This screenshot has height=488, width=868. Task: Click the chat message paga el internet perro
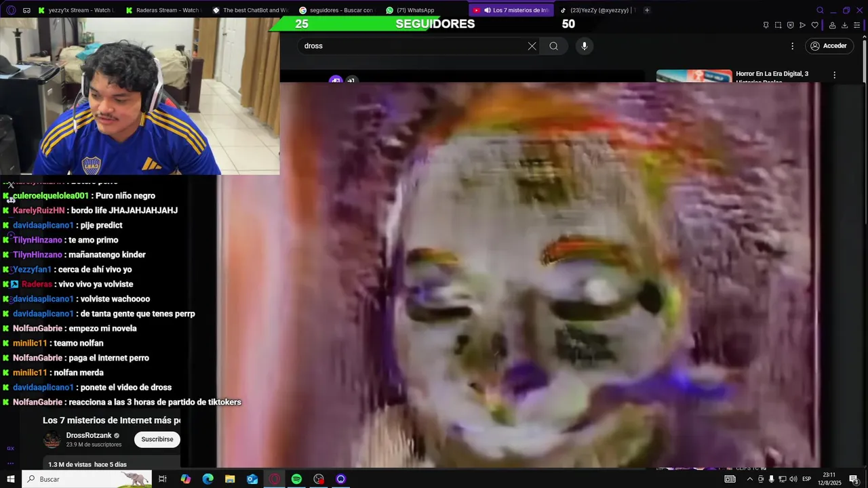108,358
